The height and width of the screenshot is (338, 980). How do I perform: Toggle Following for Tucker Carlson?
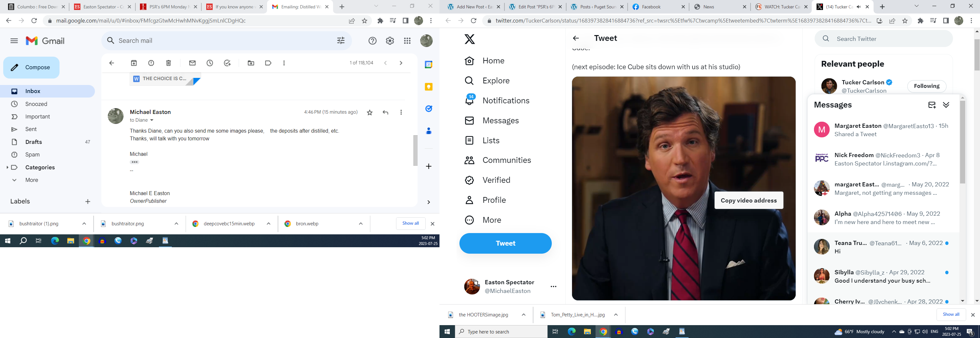coord(926,86)
